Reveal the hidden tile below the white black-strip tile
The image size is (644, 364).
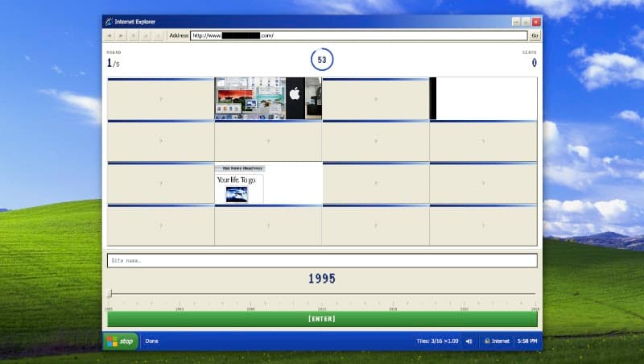click(x=483, y=141)
